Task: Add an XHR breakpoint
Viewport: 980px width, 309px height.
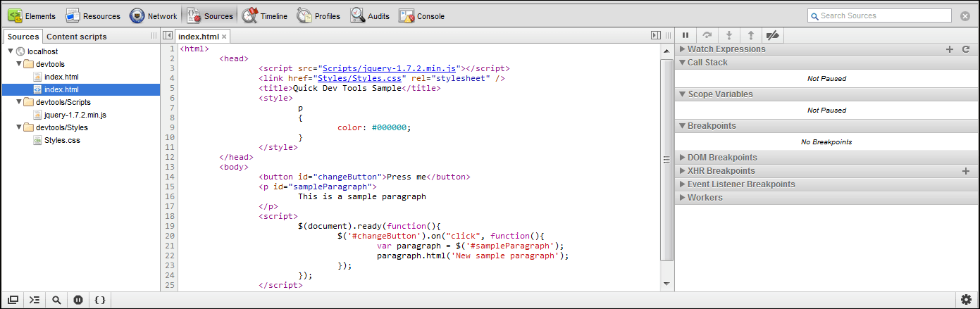Action: coord(966,171)
